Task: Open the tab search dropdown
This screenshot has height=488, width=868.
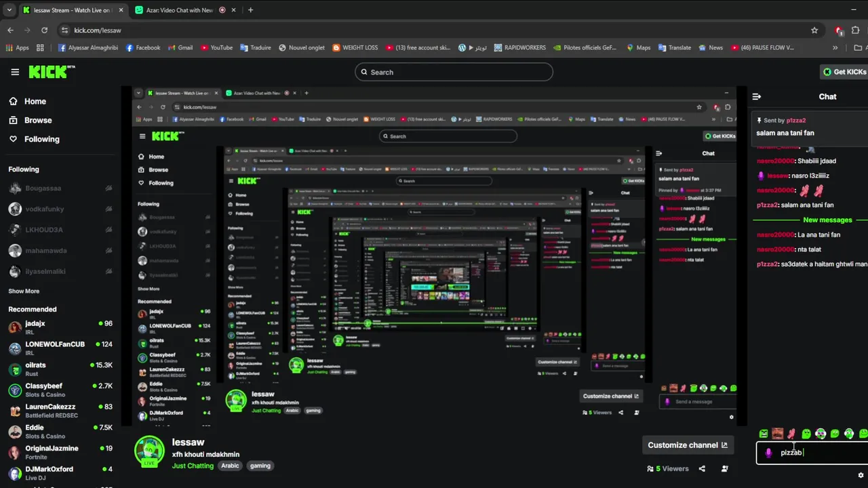Action: [x=9, y=10]
